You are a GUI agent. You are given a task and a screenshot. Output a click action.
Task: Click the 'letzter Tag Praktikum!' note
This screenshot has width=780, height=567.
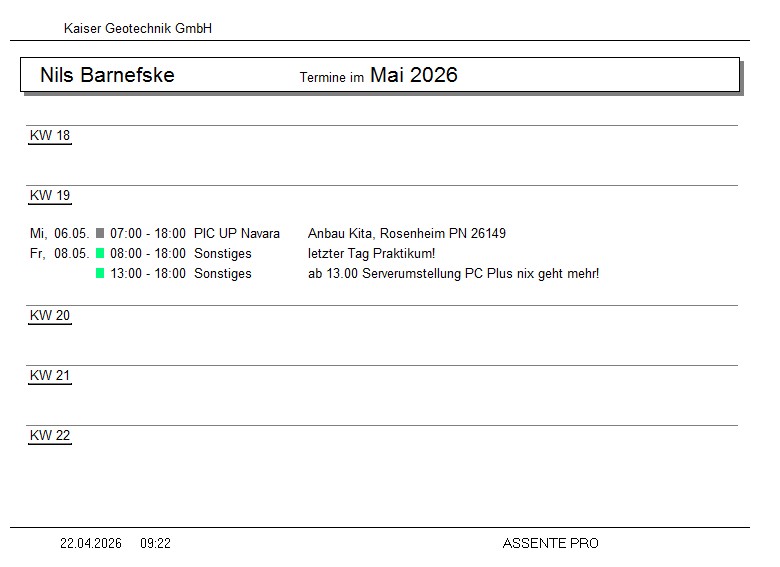(x=372, y=254)
